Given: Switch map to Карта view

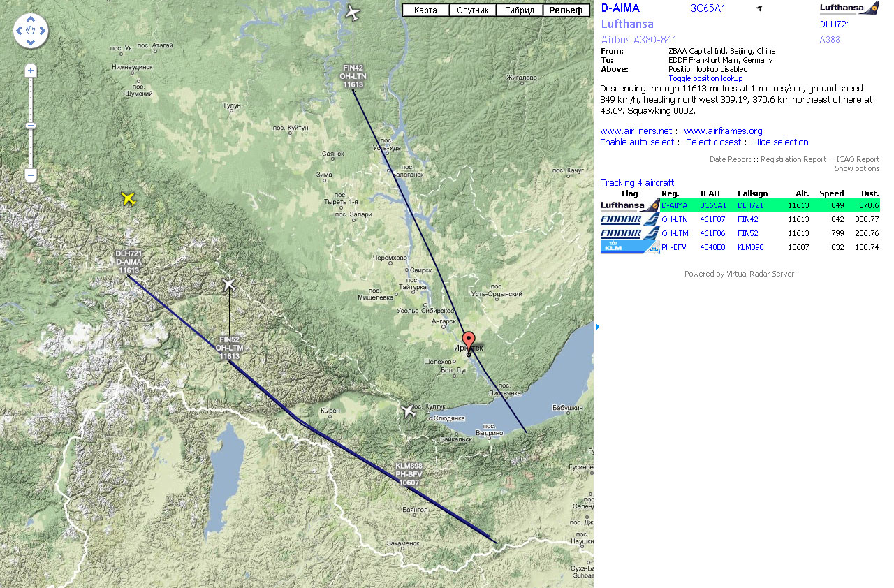Looking at the screenshot, I should coord(426,10).
